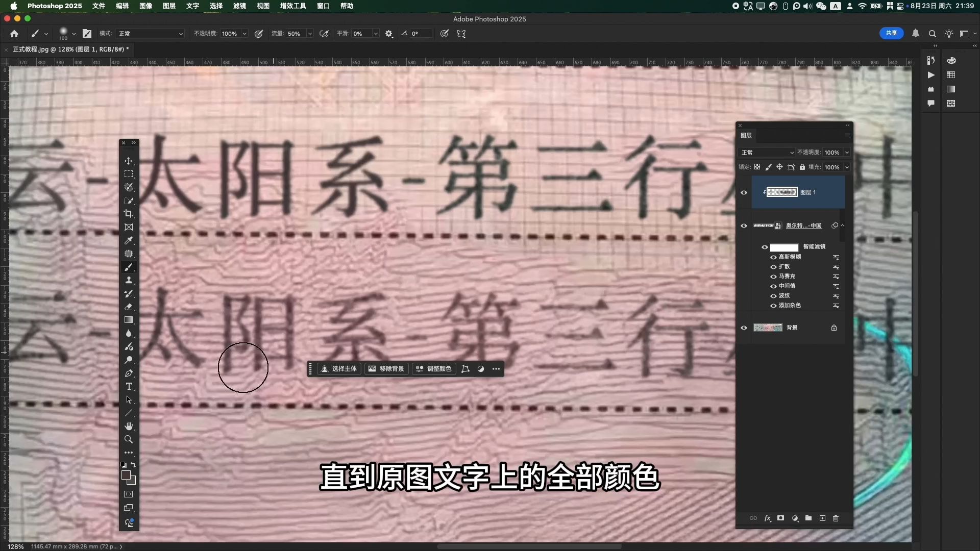Select the Crop tool
The height and width of the screenshot is (551, 980).
129,214
